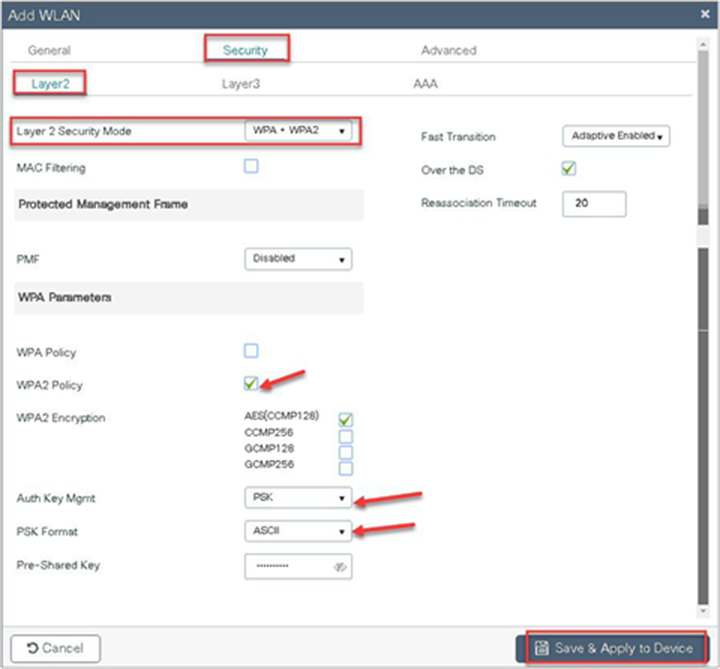Enable the CCMP256 encryption checkbox
This screenshot has height=669, width=720.
tap(346, 436)
